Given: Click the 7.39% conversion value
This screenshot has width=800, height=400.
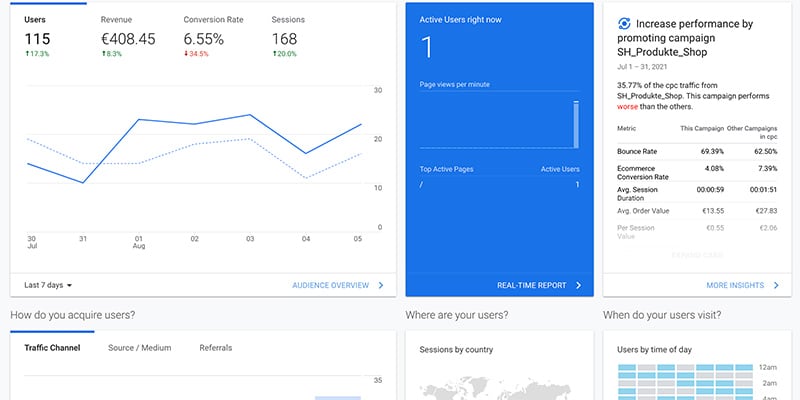Looking at the screenshot, I should (768, 168).
